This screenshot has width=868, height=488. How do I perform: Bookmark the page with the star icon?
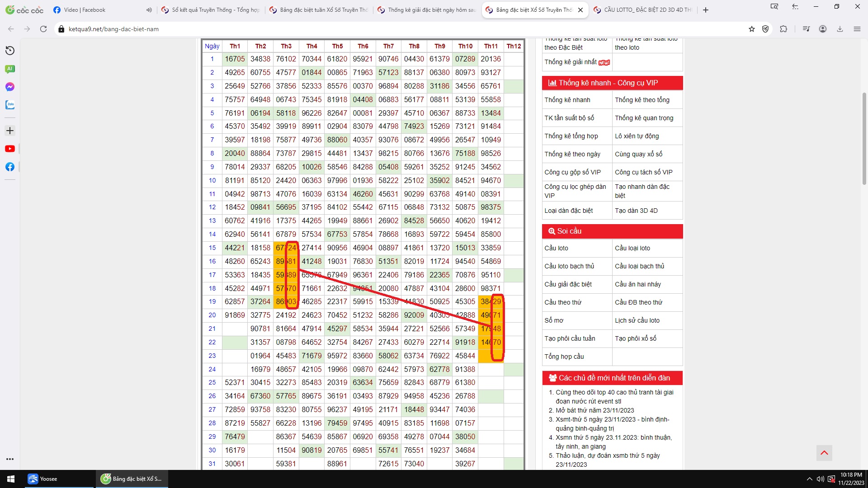[752, 29]
